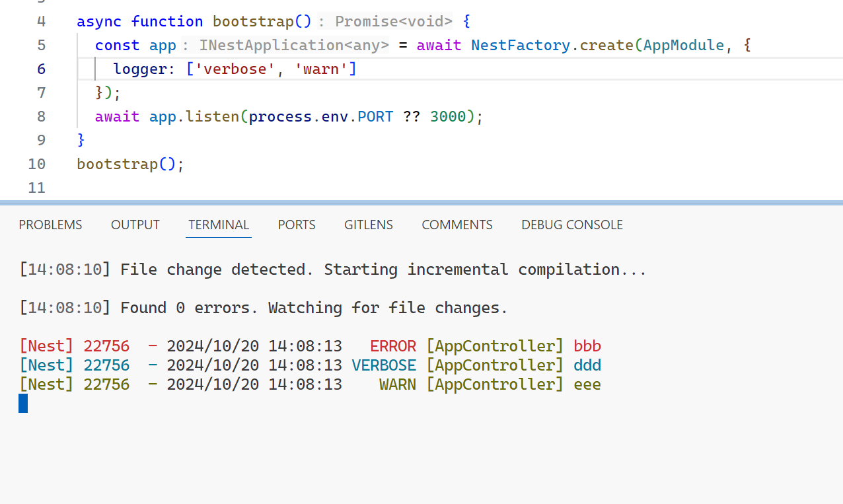Viewport: 843px width, 504px height.
Task: Open the DEBUG CONSOLE tab
Action: [x=571, y=225]
